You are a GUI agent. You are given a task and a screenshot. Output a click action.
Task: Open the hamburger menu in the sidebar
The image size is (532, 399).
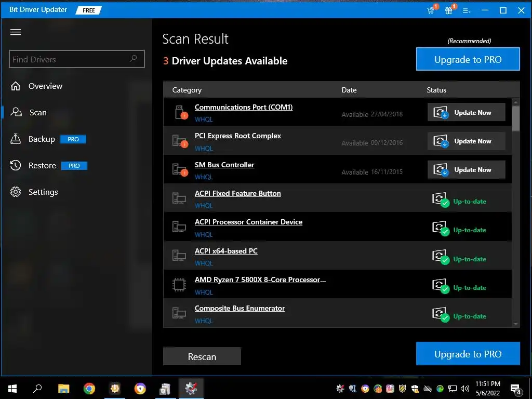[16, 32]
